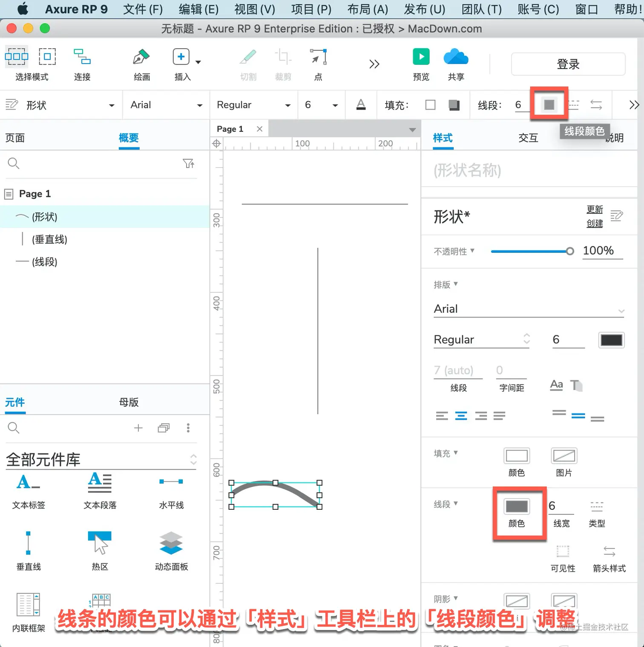Click the Share (共享) cloud icon
The width and height of the screenshot is (644, 647).
coord(456,57)
